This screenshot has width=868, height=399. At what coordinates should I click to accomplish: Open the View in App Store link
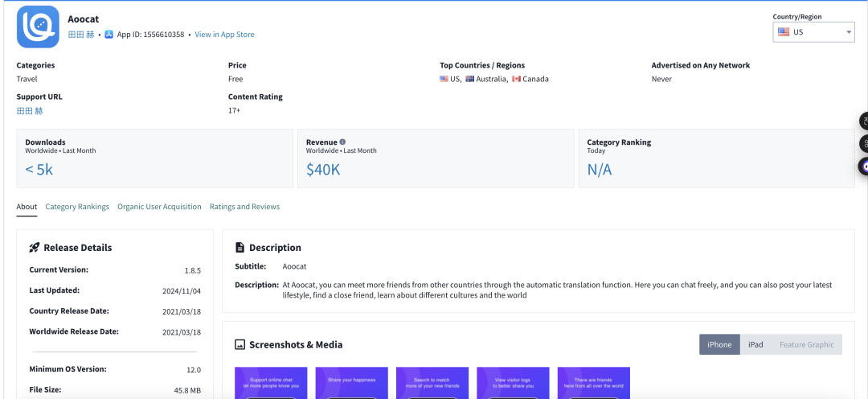tap(225, 35)
